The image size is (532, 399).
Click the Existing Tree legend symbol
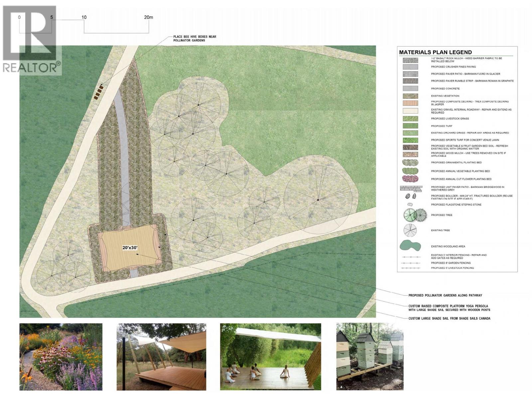[x=410, y=230]
